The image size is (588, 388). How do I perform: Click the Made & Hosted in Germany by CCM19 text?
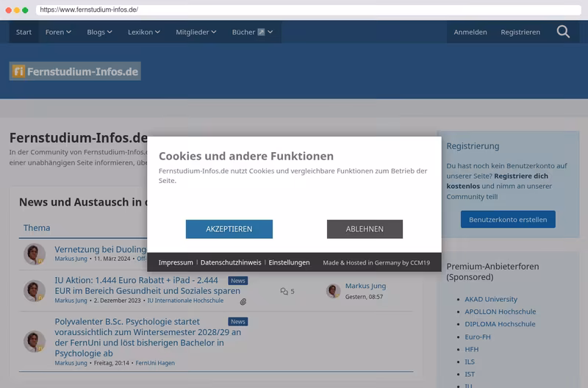click(x=376, y=262)
